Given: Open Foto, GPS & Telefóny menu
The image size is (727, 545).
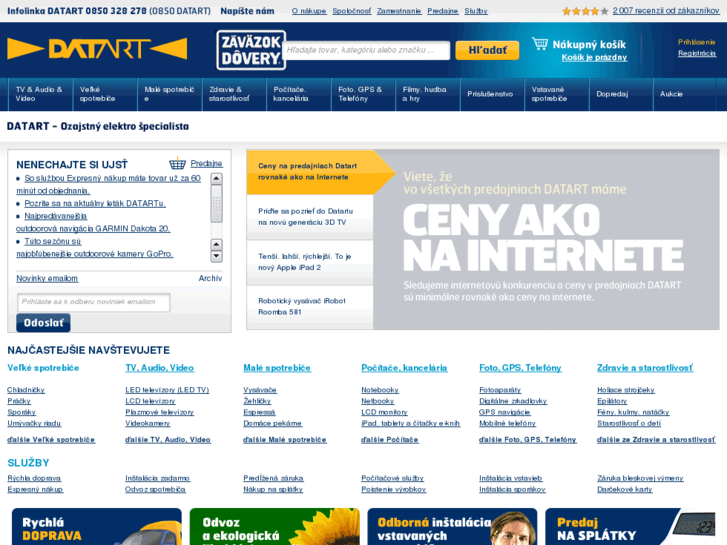Looking at the screenshot, I should coord(363,94).
